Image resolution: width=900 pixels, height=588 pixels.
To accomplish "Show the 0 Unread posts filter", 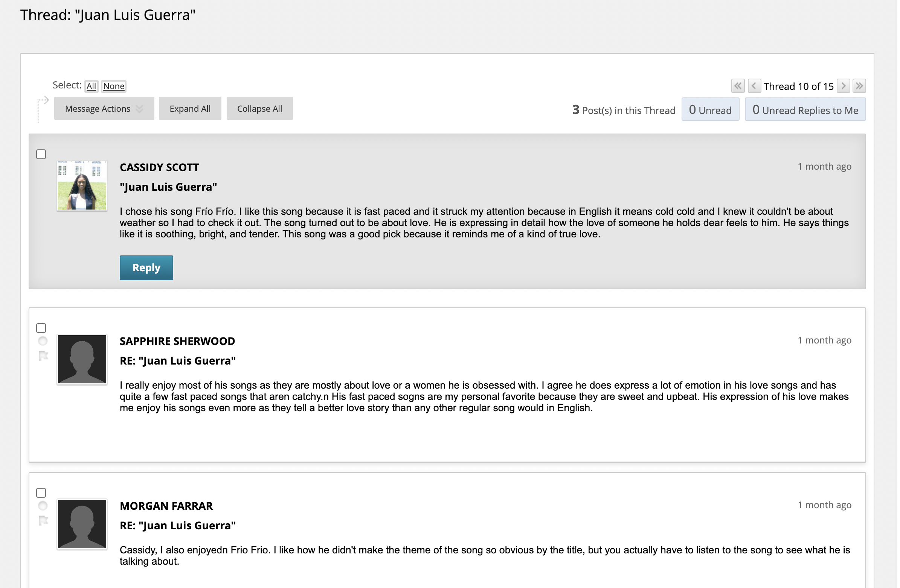I will coord(710,109).
